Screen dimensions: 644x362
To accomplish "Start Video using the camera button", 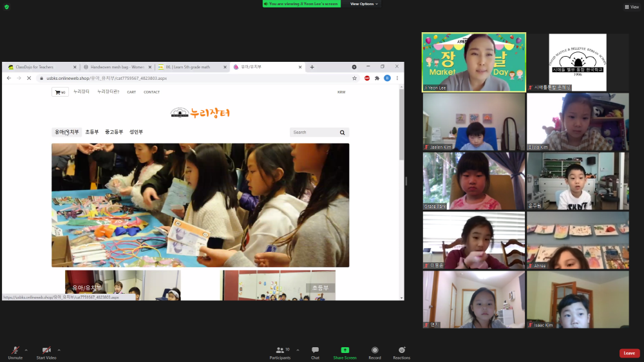I will click(46, 350).
